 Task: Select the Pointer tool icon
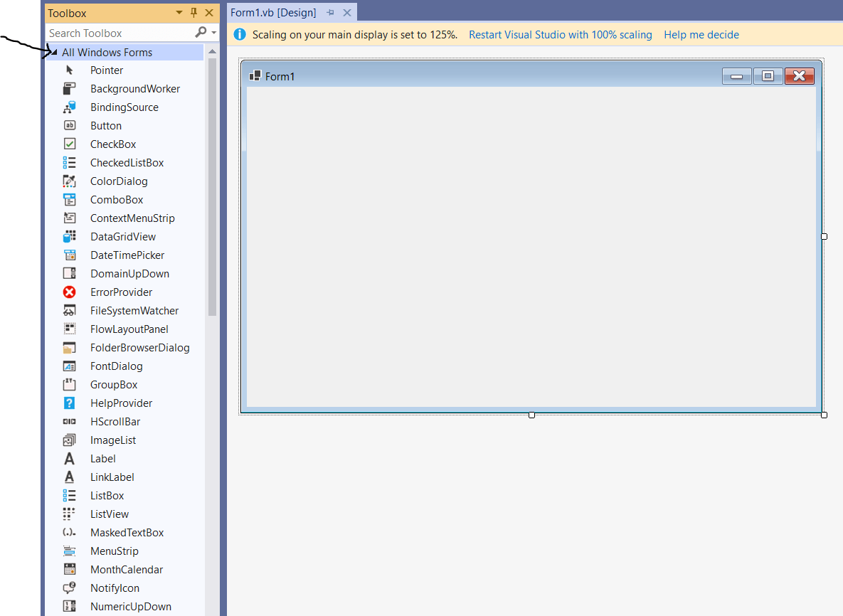(x=69, y=70)
